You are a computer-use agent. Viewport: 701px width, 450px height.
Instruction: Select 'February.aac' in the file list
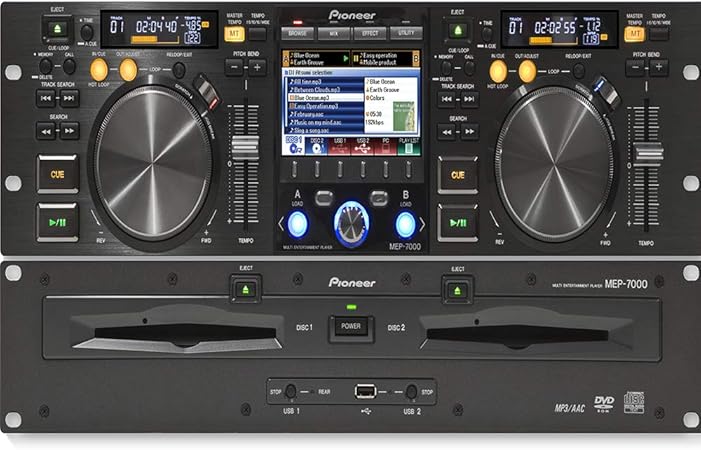click(325, 114)
